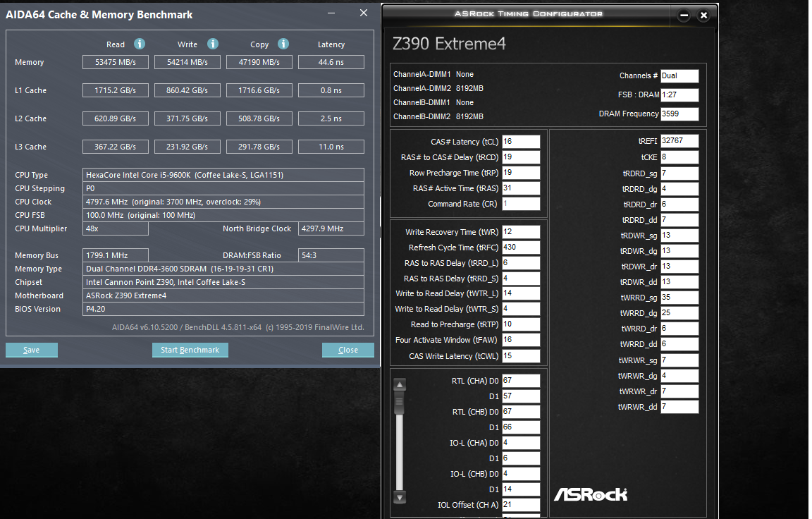The image size is (812, 519).
Task: Click the tRRD_S value field
Action: (521, 279)
